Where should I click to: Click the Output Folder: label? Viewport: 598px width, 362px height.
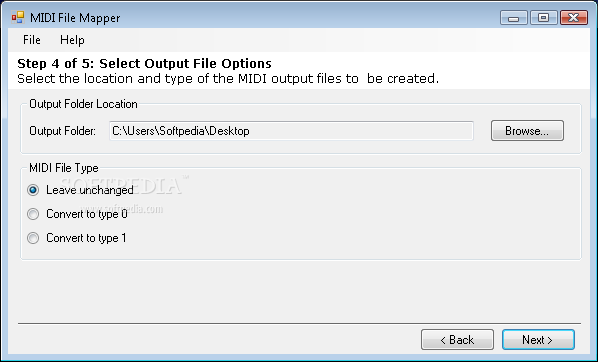(63, 131)
